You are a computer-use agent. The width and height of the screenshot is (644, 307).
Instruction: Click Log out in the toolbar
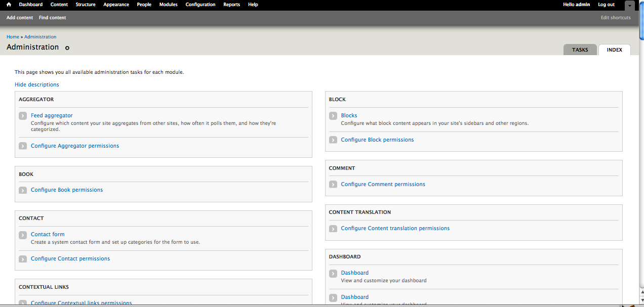[x=606, y=5]
